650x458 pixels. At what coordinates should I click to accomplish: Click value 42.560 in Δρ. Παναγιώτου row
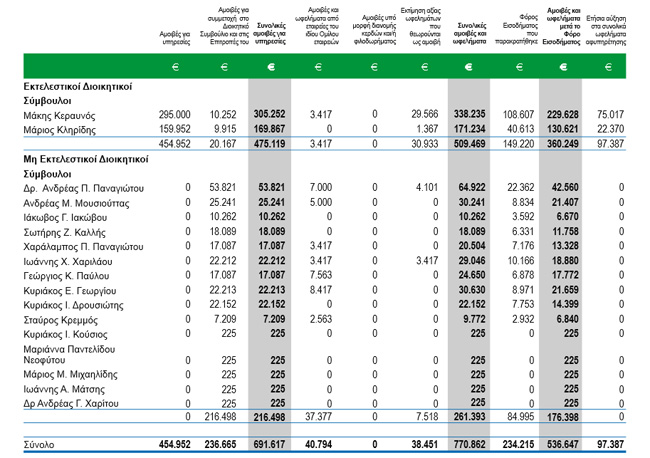pyautogui.click(x=565, y=187)
